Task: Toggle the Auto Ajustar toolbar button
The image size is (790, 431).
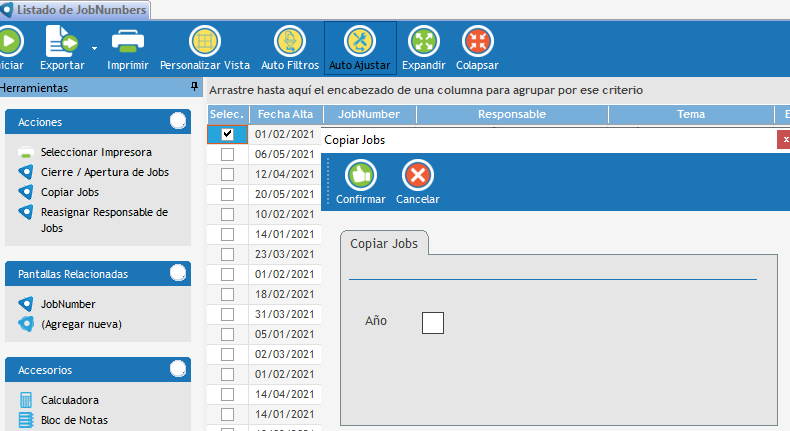Action: (x=359, y=42)
